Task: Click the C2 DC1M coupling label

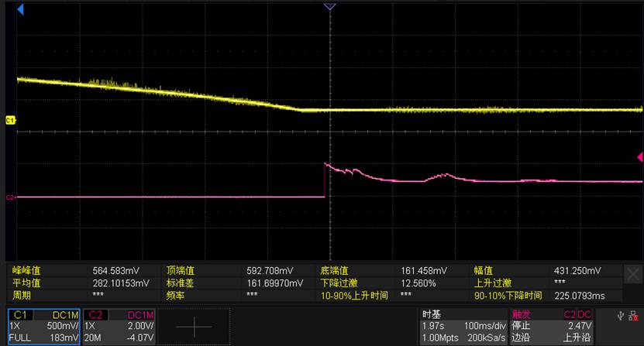Action: point(140,315)
